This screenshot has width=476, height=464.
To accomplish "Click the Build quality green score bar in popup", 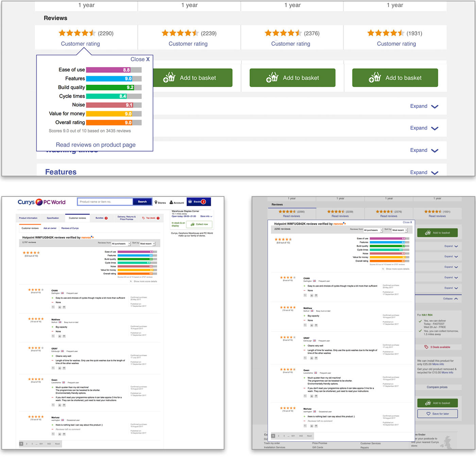I will (x=114, y=87).
